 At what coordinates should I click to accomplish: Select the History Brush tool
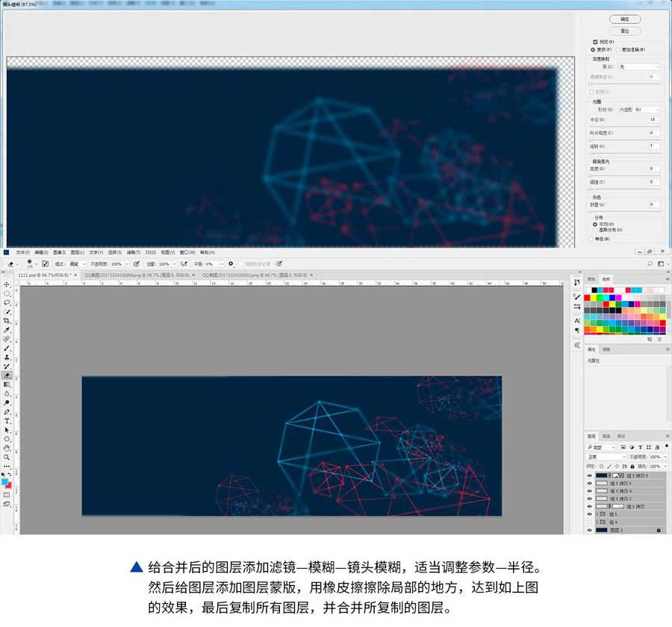(x=7, y=366)
